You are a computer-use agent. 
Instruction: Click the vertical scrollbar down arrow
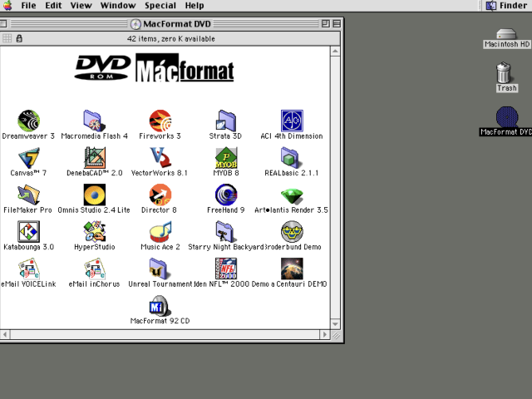pyautogui.click(x=335, y=324)
